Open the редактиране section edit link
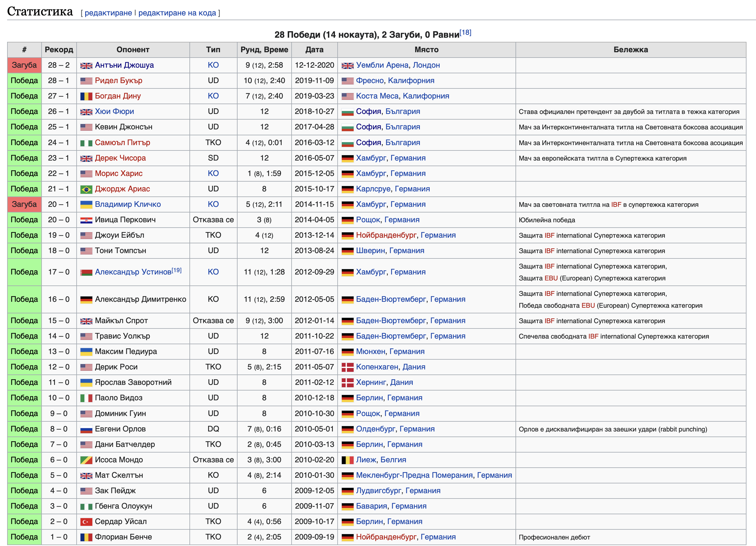 click(x=108, y=13)
